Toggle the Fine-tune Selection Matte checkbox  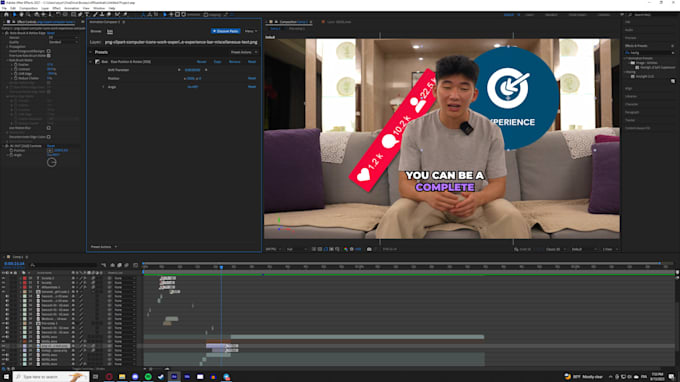tap(49, 56)
